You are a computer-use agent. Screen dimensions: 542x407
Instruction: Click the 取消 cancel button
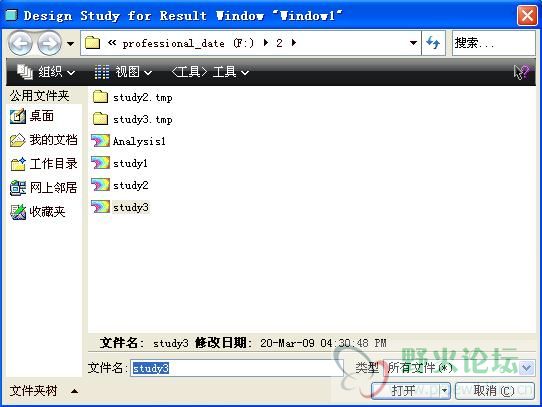pos(495,391)
